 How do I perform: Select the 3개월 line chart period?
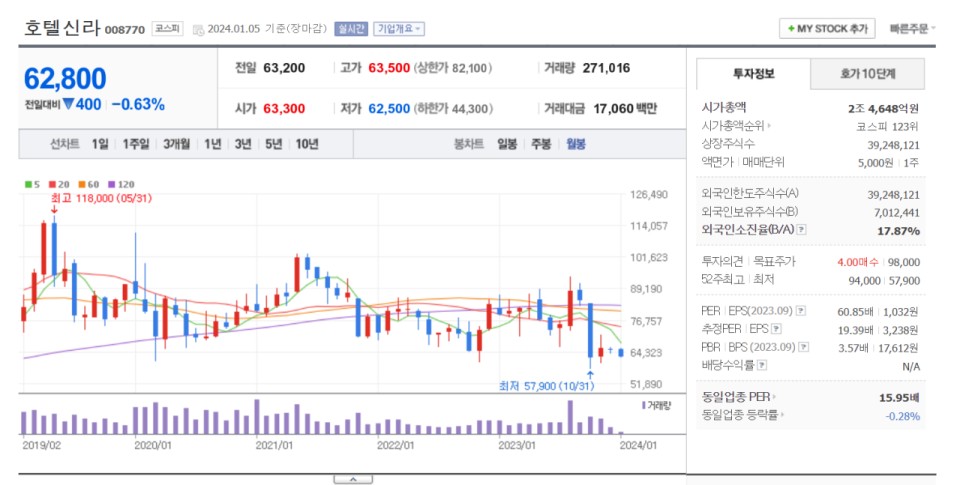point(176,144)
